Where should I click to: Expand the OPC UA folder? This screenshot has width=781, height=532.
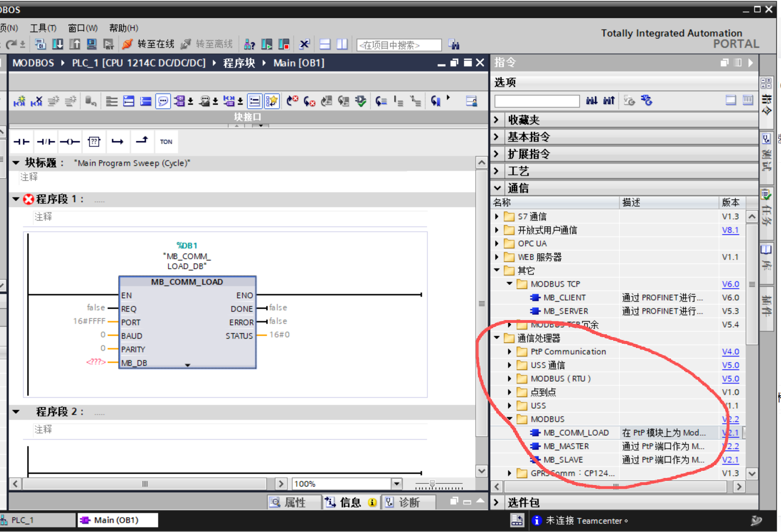(x=496, y=244)
